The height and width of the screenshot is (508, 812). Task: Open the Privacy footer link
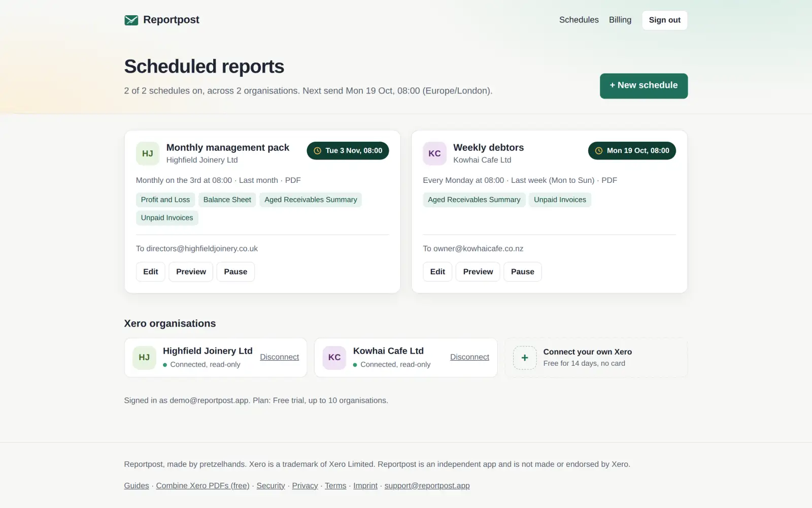coord(305,486)
